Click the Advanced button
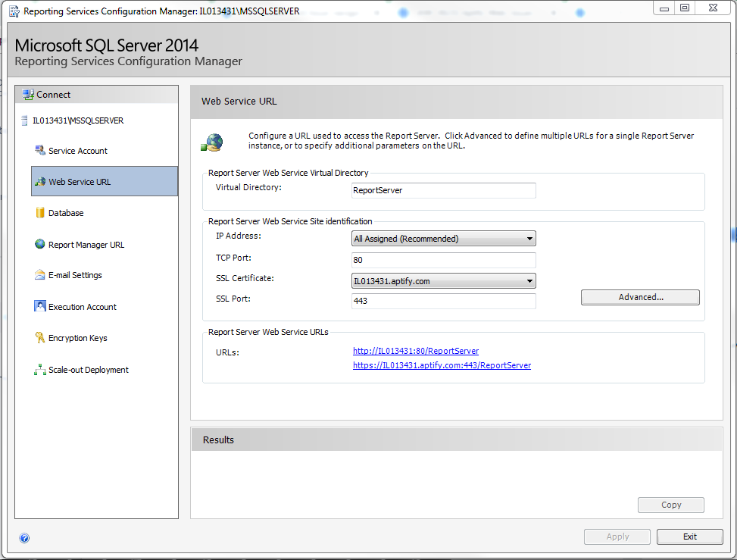The width and height of the screenshot is (737, 560). [x=639, y=297]
